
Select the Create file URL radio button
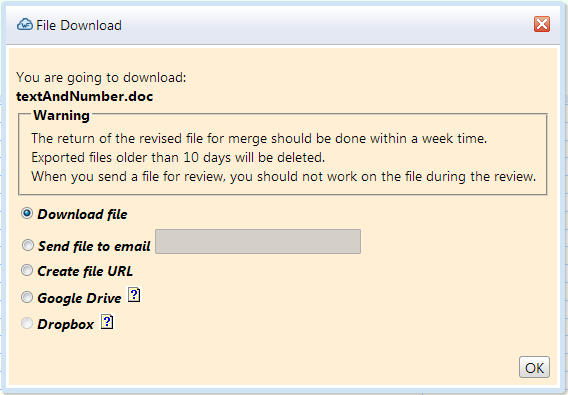point(27,270)
